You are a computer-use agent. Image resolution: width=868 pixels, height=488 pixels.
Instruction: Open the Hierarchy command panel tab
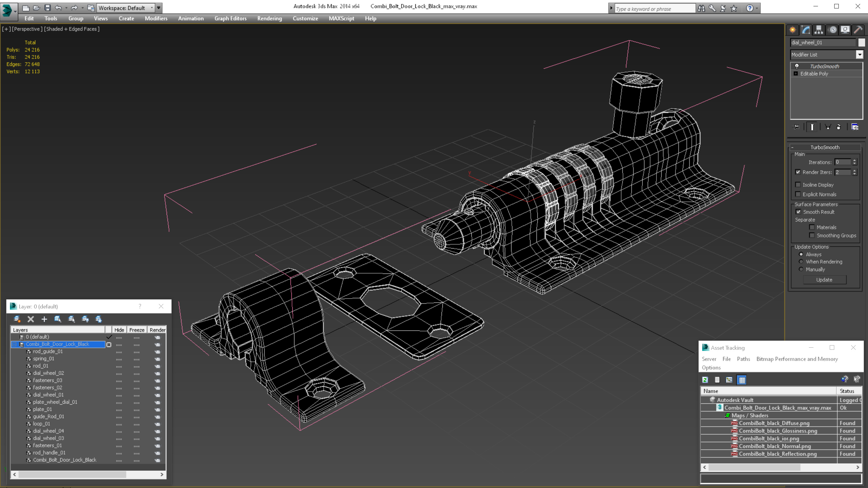pyautogui.click(x=819, y=30)
